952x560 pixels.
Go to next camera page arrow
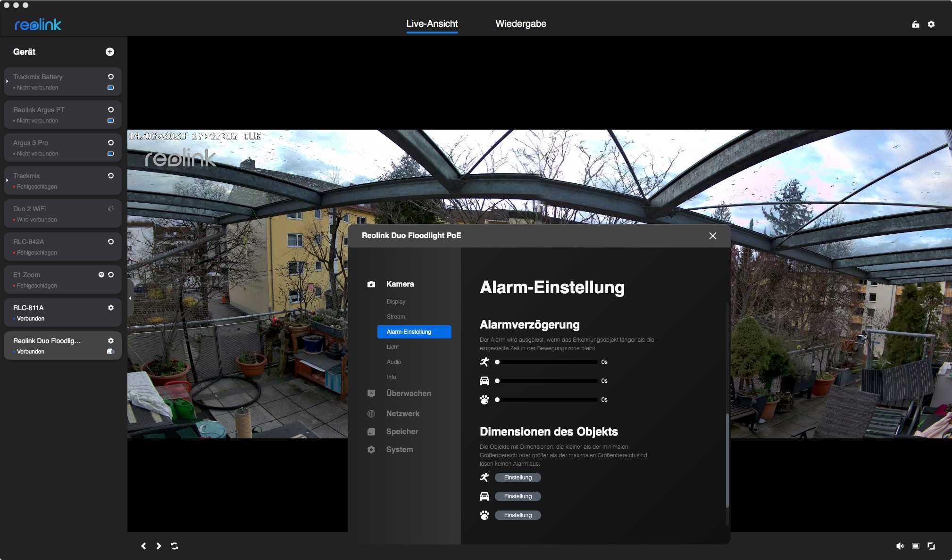pos(159,546)
